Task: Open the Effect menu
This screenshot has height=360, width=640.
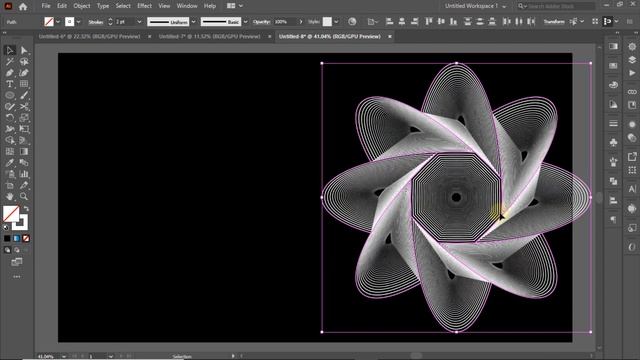Action: tap(144, 6)
